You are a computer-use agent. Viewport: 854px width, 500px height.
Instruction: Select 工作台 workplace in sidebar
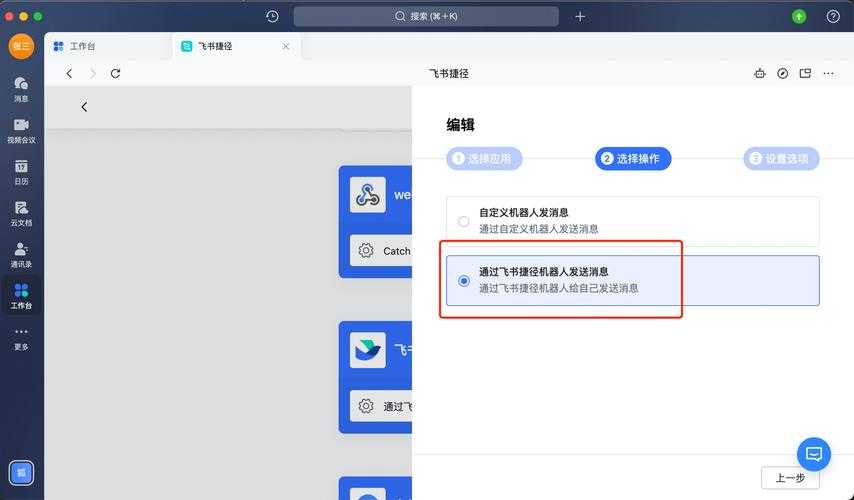tap(21, 296)
